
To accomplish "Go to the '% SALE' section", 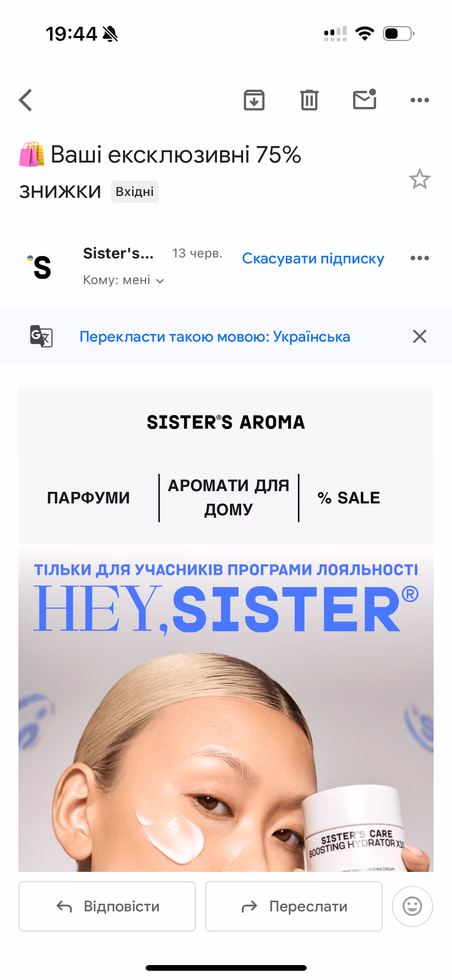I will (348, 498).
